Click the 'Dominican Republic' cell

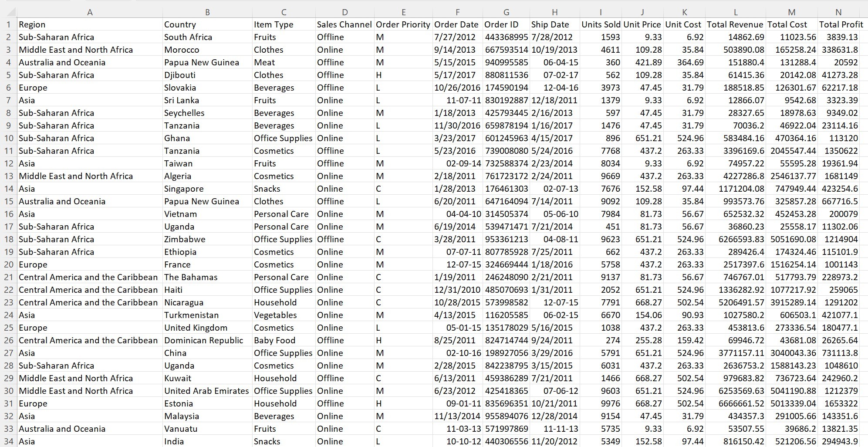(x=207, y=340)
